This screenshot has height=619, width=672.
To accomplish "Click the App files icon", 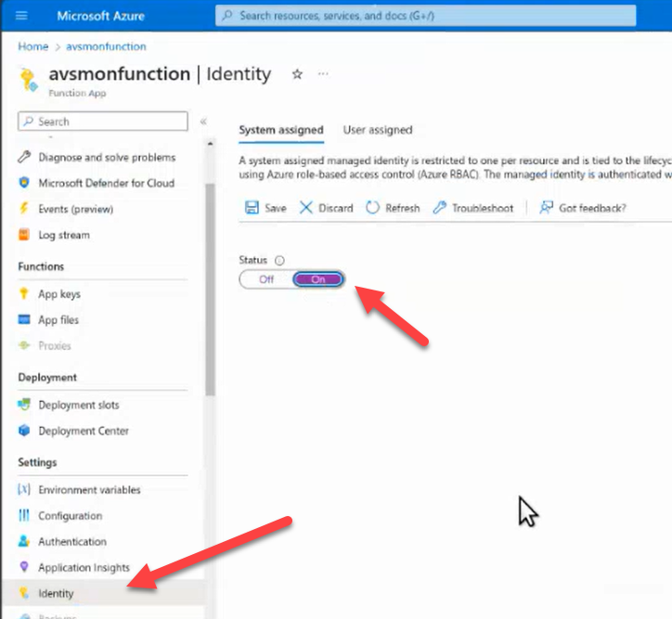I will (x=24, y=319).
